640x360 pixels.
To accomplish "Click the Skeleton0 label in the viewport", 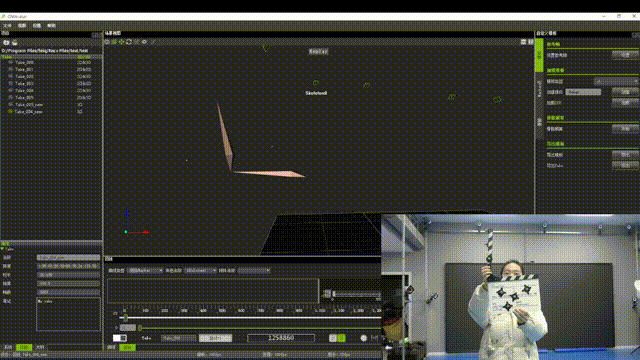I will click(316, 93).
